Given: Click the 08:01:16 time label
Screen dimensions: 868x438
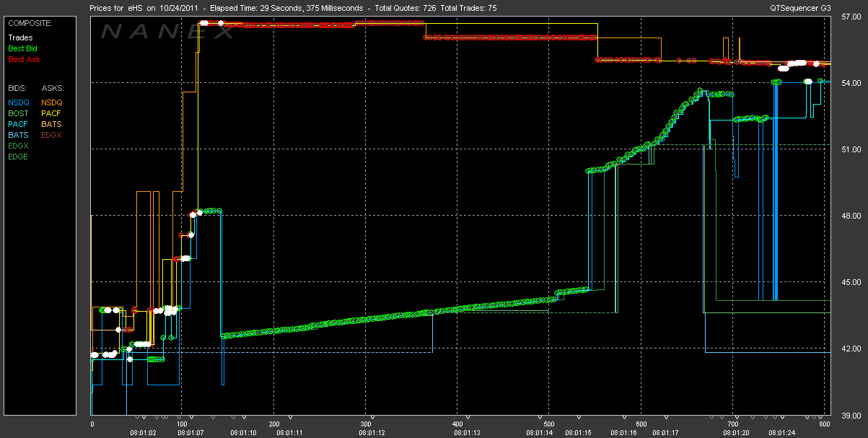Looking at the screenshot, I should pyautogui.click(x=623, y=433).
